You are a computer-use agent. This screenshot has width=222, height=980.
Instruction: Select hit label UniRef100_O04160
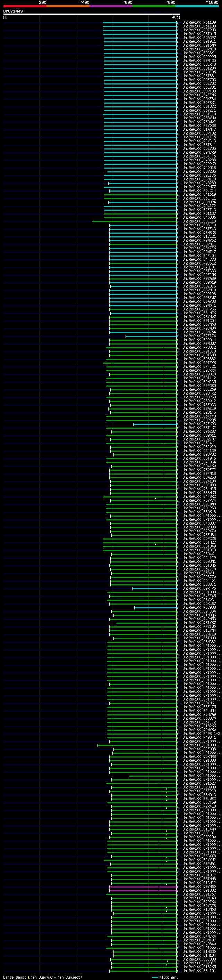coord(199,466)
